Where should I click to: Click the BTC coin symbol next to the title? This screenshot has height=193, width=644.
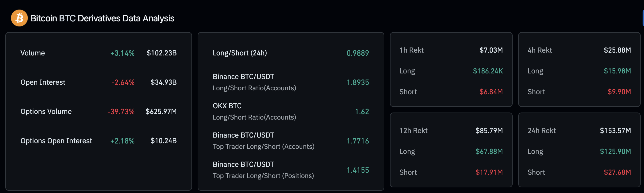click(67, 18)
